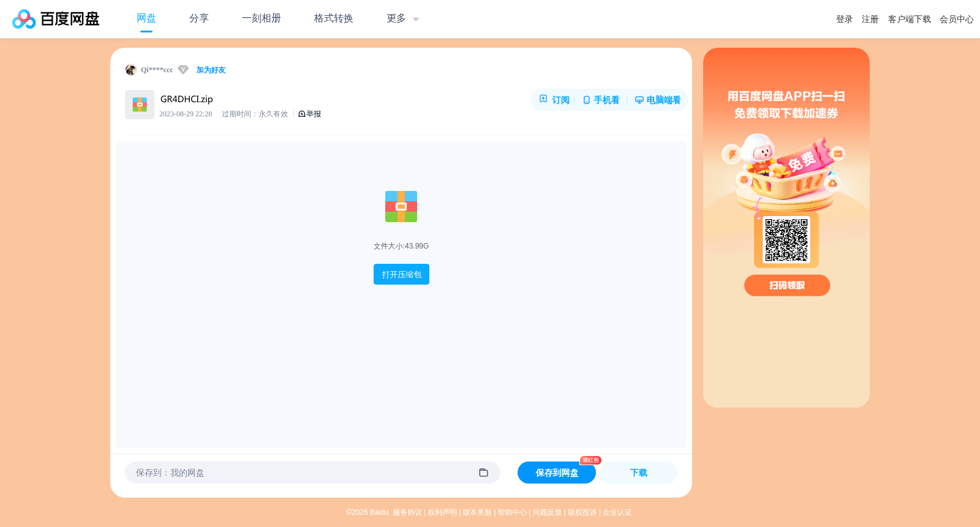This screenshot has width=980, height=527.
Task: Click the Qi****ccc user avatar
Action: 130,70
